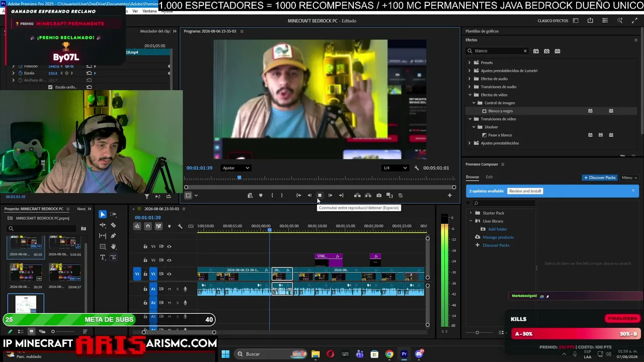The image size is (644, 362).
Task: Open the 1/4 playback resolution dropdown
Action: (395, 168)
